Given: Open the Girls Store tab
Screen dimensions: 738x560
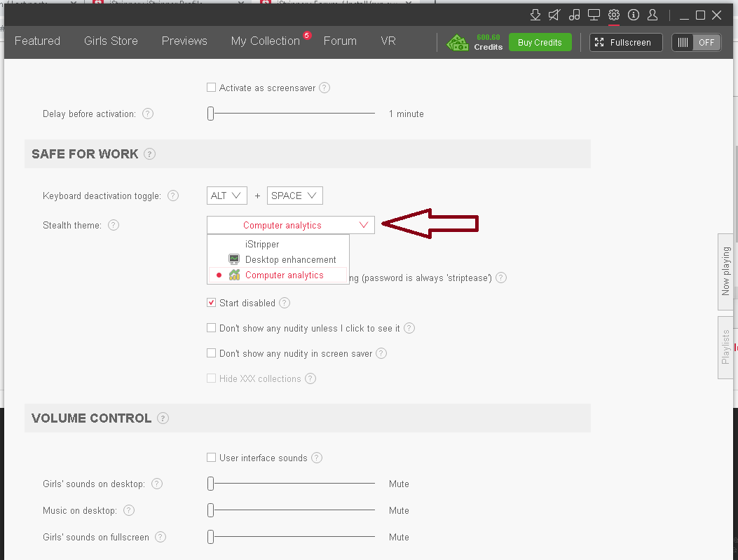Looking at the screenshot, I should coord(111,41).
